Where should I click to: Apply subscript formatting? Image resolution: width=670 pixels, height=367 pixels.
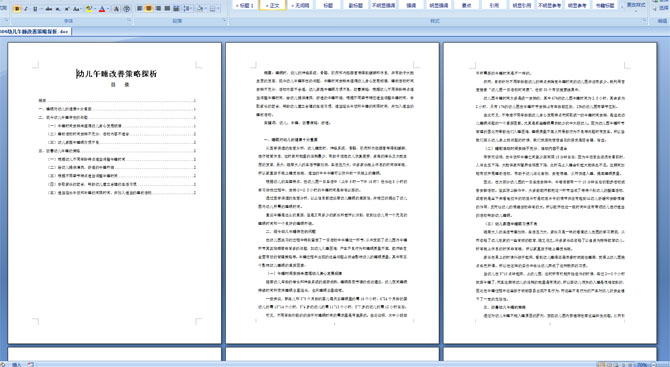click(58, 9)
